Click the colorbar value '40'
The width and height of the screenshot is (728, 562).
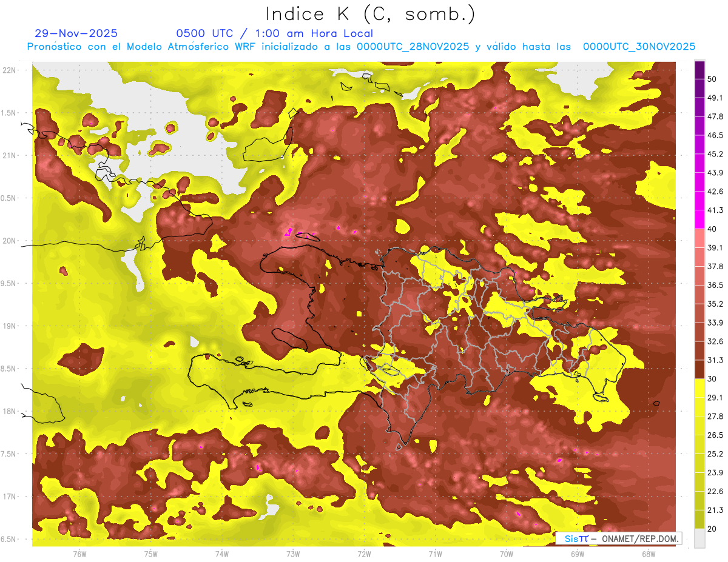[x=712, y=229]
